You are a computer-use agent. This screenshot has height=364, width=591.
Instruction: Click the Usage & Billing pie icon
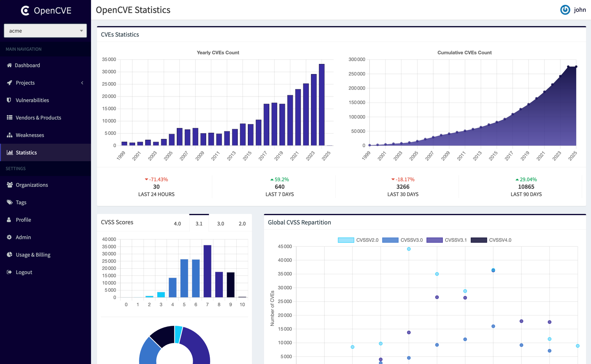pyautogui.click(x=10, y=254)
